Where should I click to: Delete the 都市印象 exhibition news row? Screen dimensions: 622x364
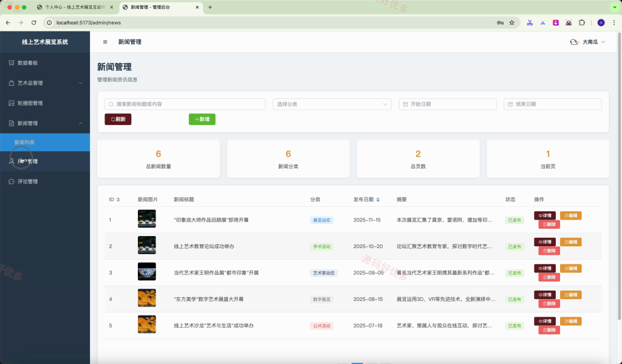[549, 277]
